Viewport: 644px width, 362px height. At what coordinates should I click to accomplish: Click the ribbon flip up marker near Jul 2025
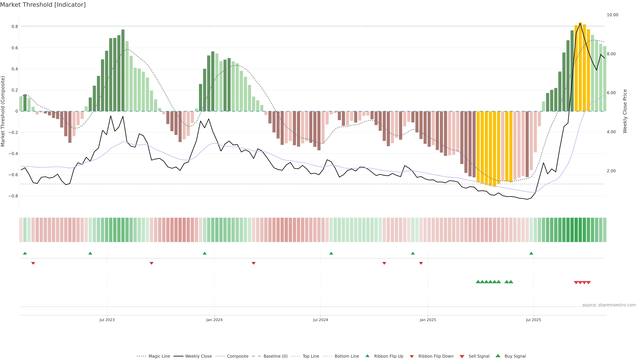531,253
